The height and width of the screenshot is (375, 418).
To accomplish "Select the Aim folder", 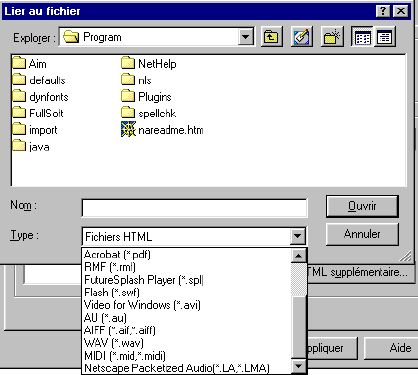I will (x=29, y=63).
